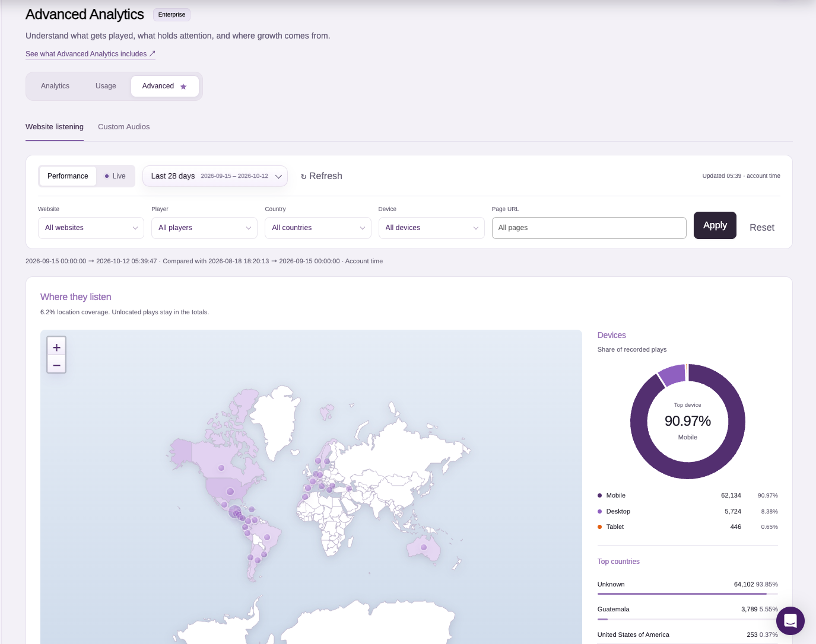Select the Advanced tab
Viewport: 816px width, 644px height.
(164, 86)
